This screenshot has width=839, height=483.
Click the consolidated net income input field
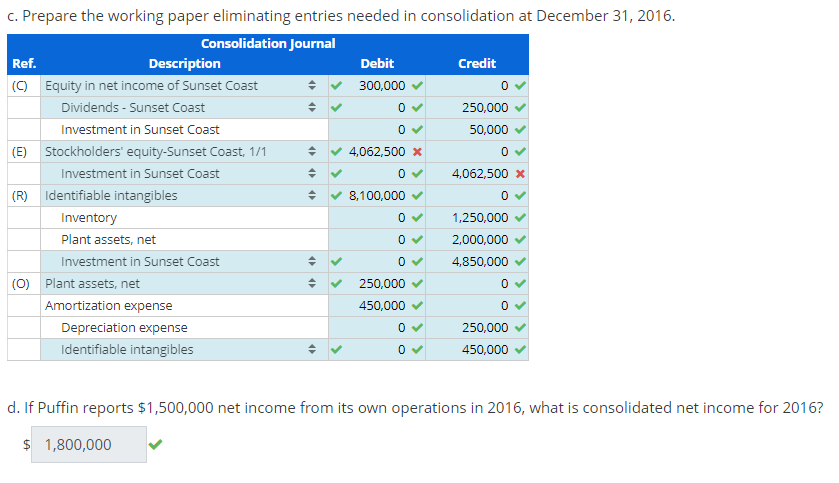89,444
